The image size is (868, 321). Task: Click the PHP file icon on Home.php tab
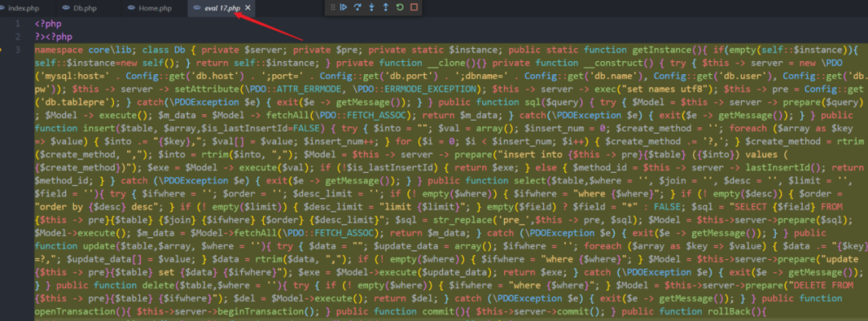131,8
